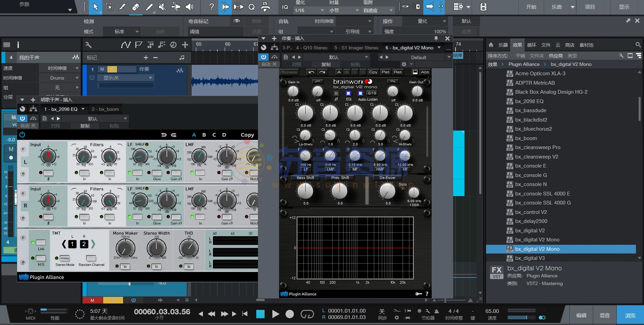Select the Listen speaker tool
644x325 pixels.
click(x=190, y=7)
